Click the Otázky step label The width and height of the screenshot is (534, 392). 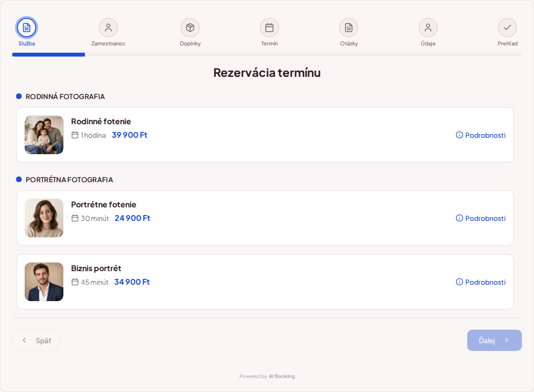click(349, 44)
